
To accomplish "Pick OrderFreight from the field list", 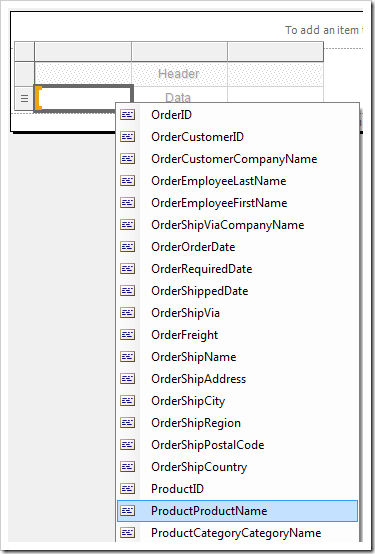I will [237, 334].
